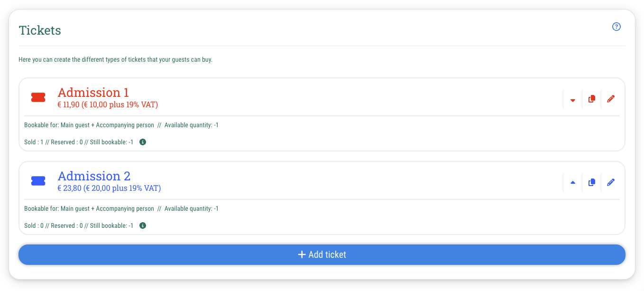Open the Tickets help question mark icon
This screenshot has height=291, width=644.
point(616,27)
